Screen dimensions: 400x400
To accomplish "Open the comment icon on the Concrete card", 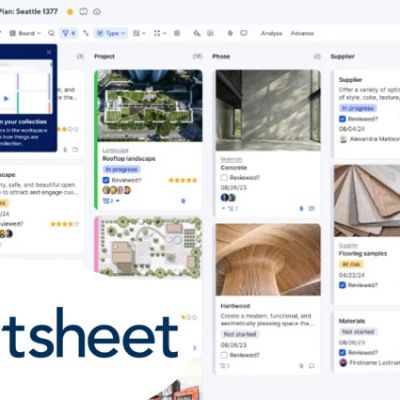I will [x=312, y=208].
